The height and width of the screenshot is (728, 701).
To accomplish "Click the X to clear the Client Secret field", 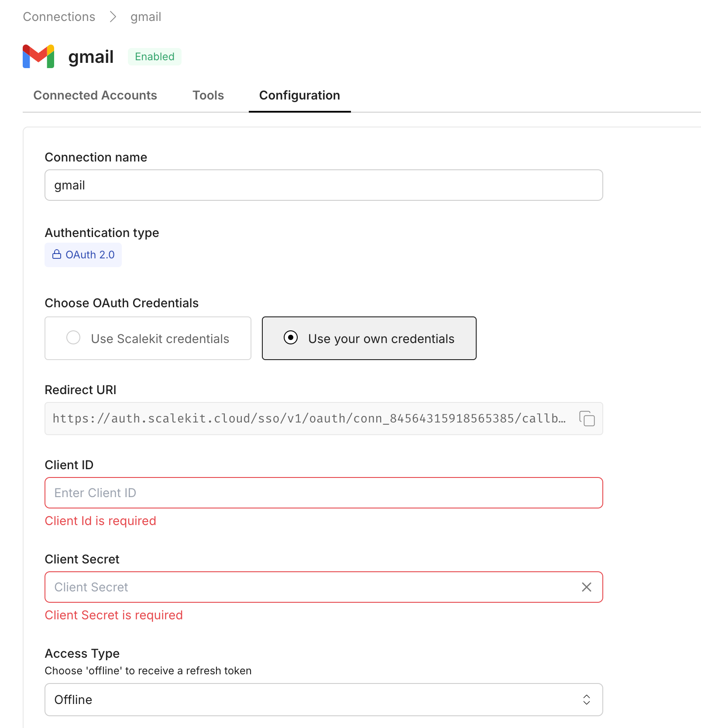I will coord(587,587).
